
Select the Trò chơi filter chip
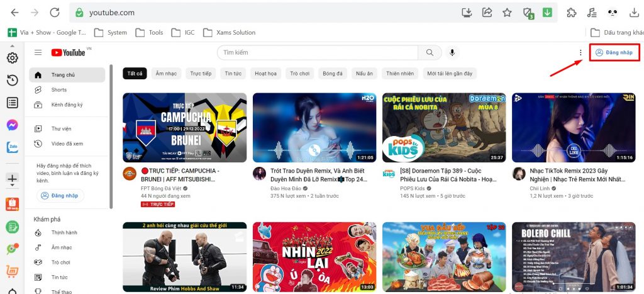pyautogui.click(x=299, y=73)
